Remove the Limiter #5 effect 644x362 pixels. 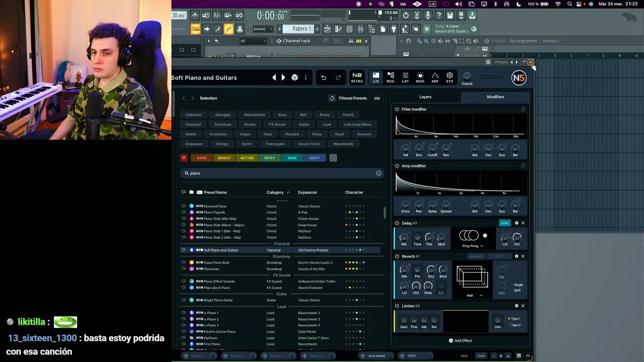point(523,306)
